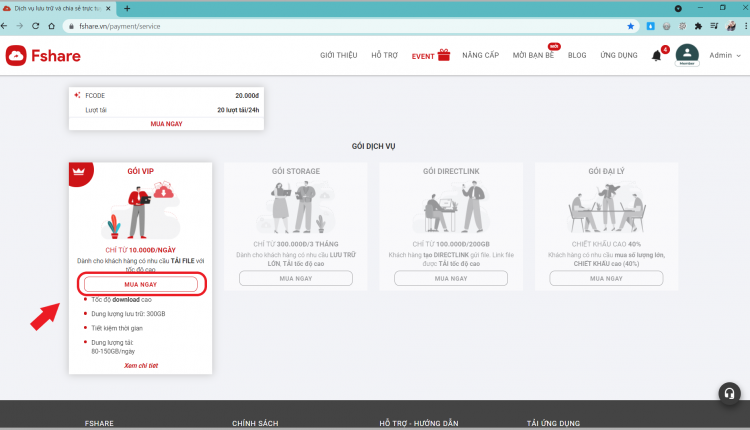This screenshot has height=430, width=750.
Task: Open HỖ TRỢ menu item
Action: 385,55
